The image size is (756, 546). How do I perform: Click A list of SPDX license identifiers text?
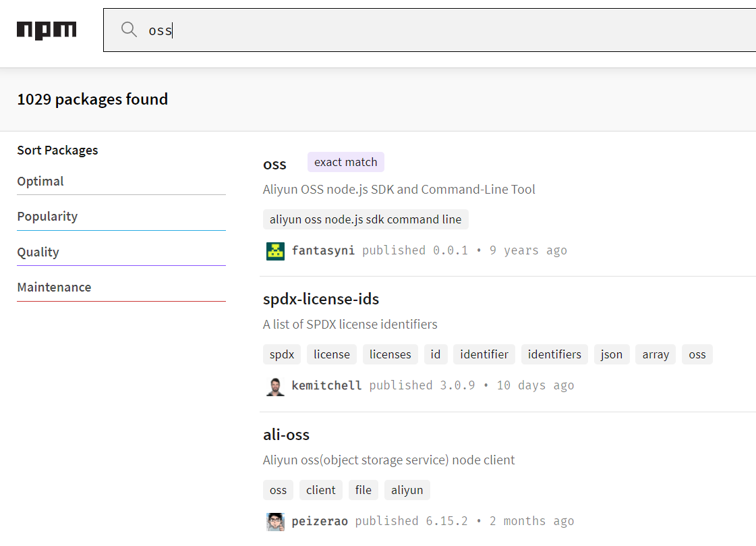tap(350, 324)
